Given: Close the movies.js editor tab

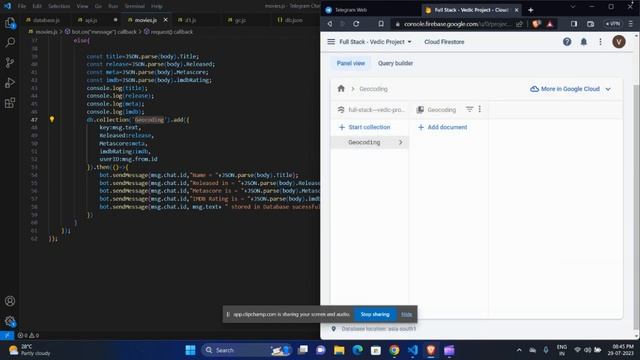Looking at the screenshot, I should coord(165,20).
